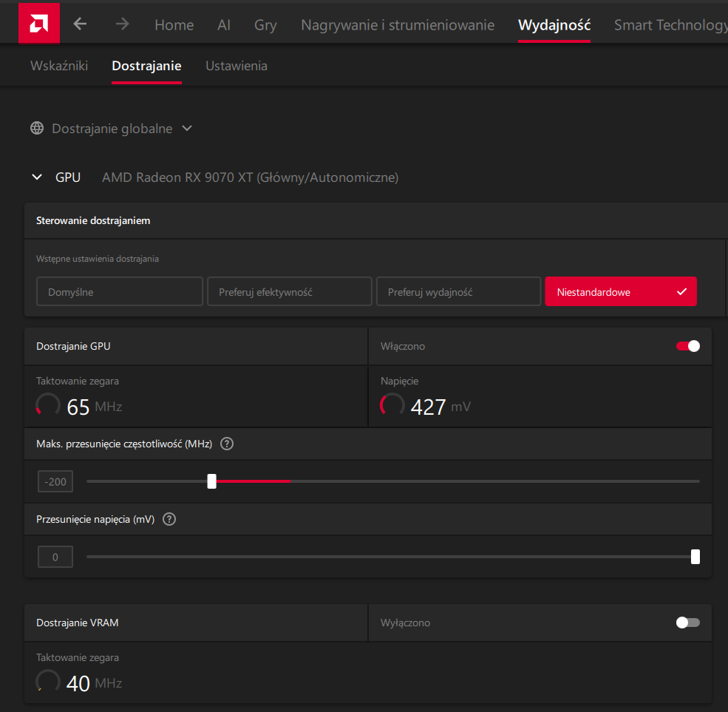Click the AMD Radeon RX 9070 XT label

[251, 177]
